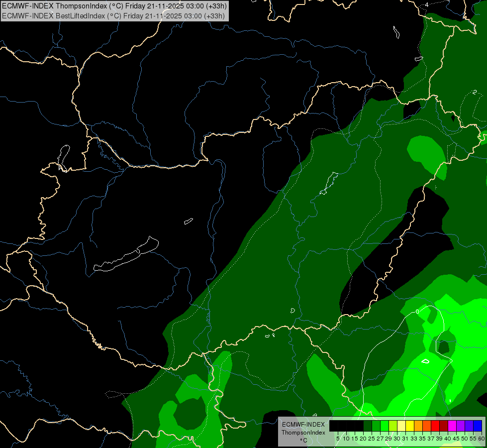Click the magenta 40–45 legend swatch
This screenshot has height=448, width=487.
(x=452, y=426)
